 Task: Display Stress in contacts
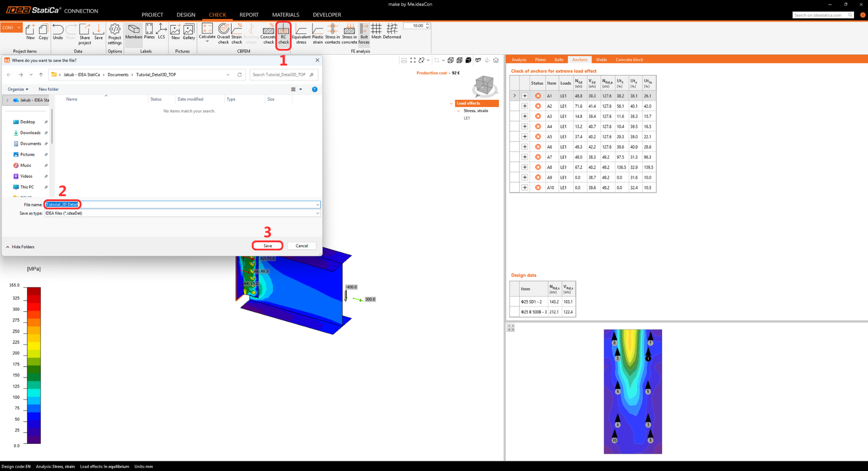(x=333, y=34)
